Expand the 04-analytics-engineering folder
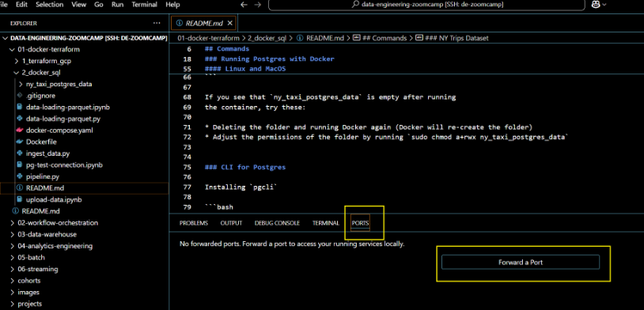Screen dimensions: 644x310 (x=12, y=246)
